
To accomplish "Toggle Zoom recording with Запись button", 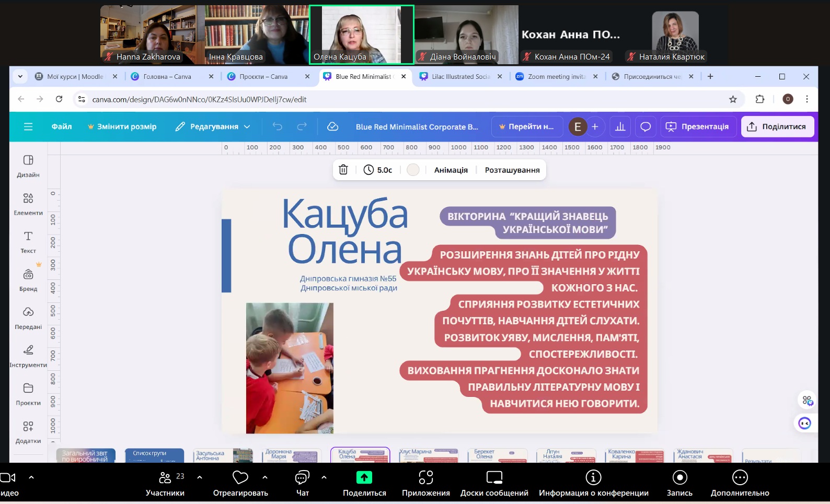I will [679, 483].
